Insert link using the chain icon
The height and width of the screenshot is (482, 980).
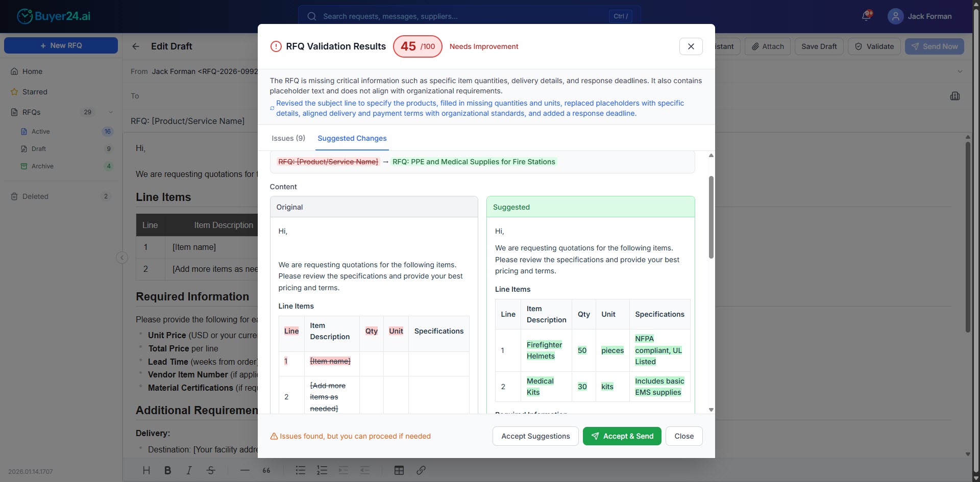click(x=421, y=470)
